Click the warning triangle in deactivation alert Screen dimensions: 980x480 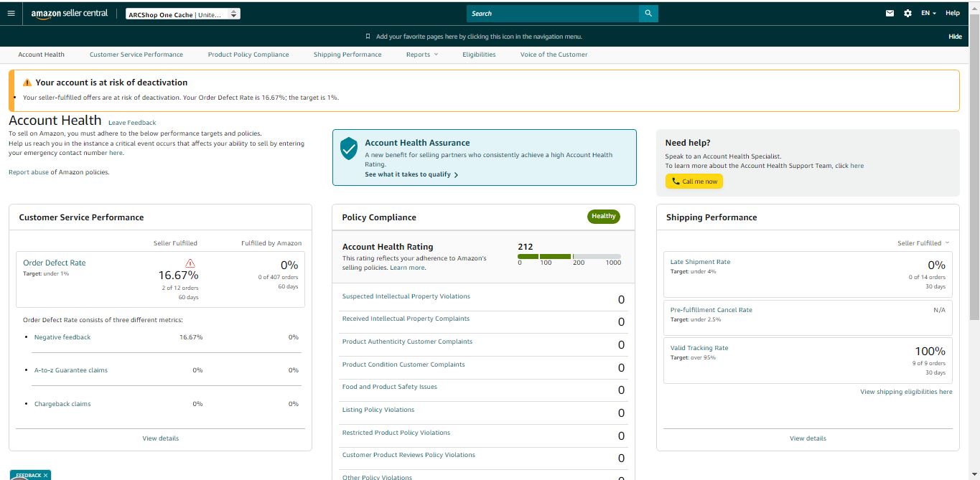point(27,83)
